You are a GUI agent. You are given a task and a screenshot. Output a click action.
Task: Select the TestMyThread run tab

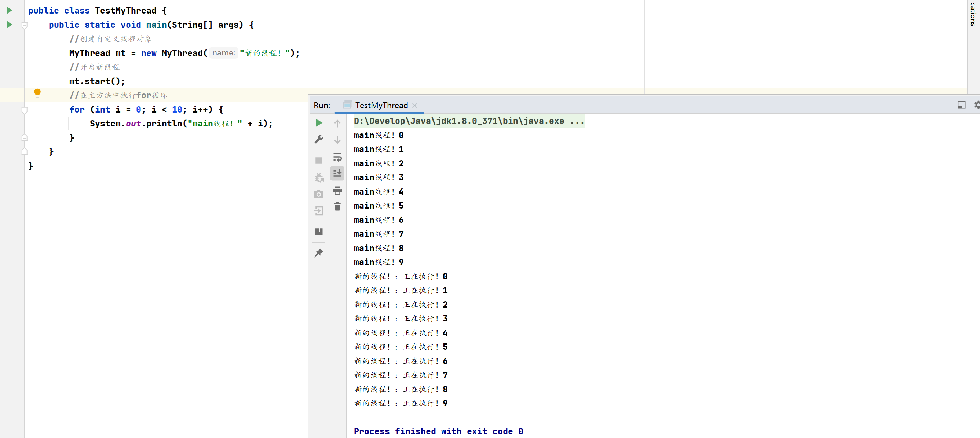381,105
